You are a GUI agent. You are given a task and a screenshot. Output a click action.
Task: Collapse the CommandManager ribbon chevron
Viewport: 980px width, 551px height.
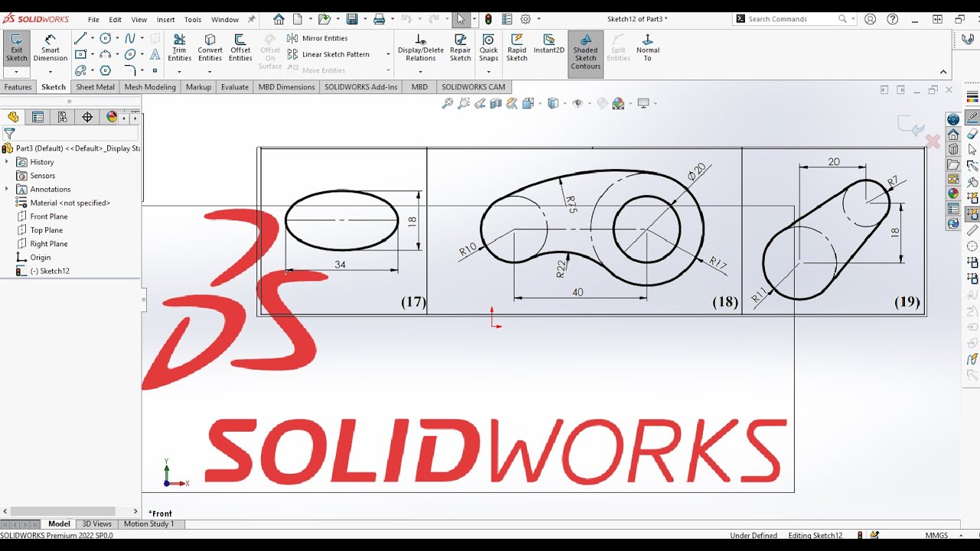click(944, 72)
